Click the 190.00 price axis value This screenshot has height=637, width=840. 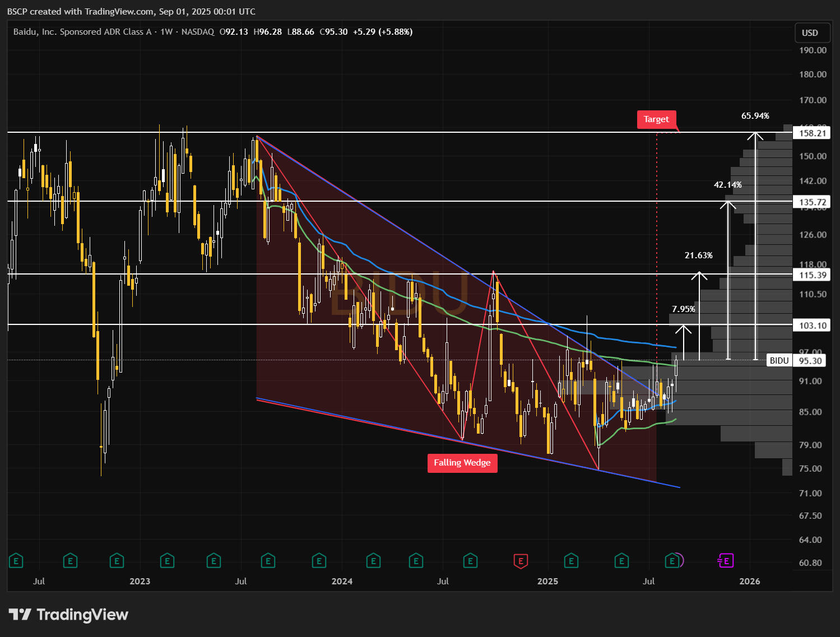tap(813, 50)
